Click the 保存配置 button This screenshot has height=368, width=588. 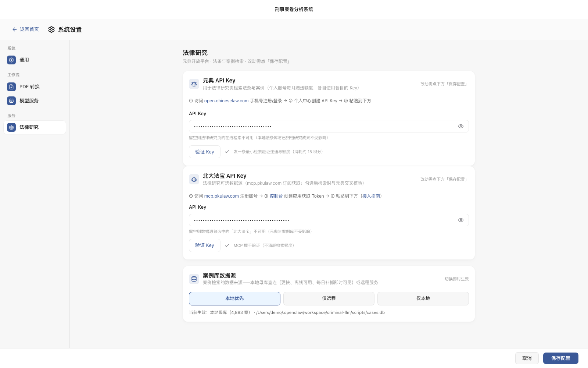(561, 358)
